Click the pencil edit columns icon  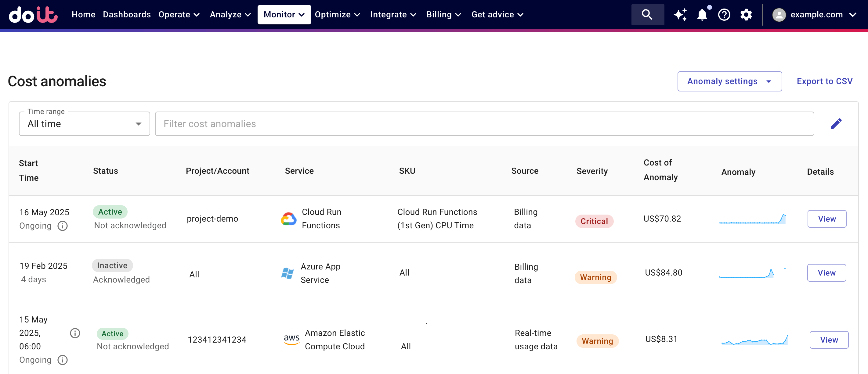[x=836, y=124]
